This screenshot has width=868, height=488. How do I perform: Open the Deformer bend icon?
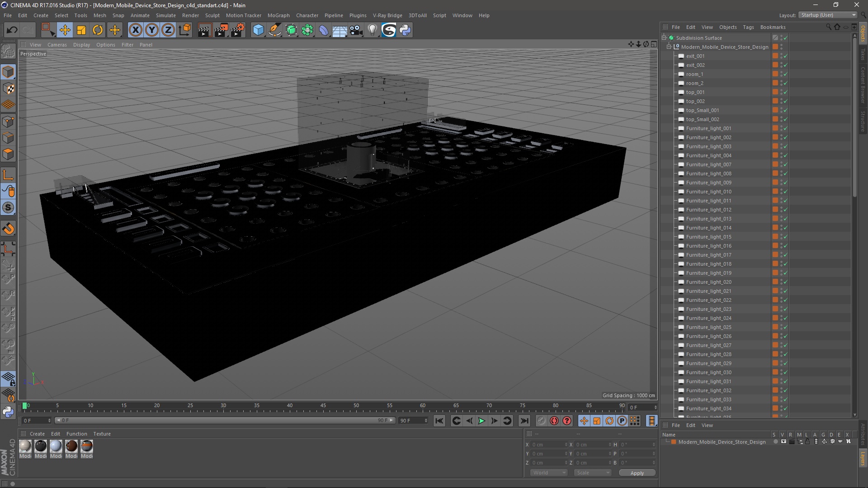(x=324, y=30)
